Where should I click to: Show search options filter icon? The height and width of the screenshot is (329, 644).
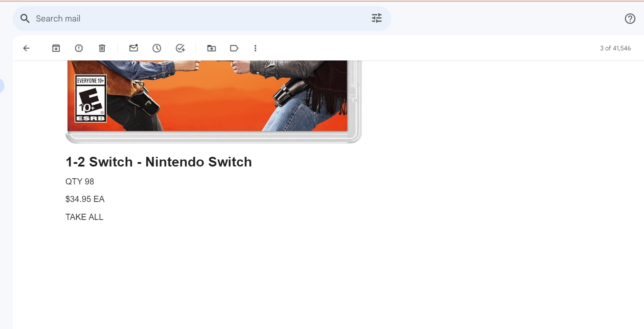(377, 18)
